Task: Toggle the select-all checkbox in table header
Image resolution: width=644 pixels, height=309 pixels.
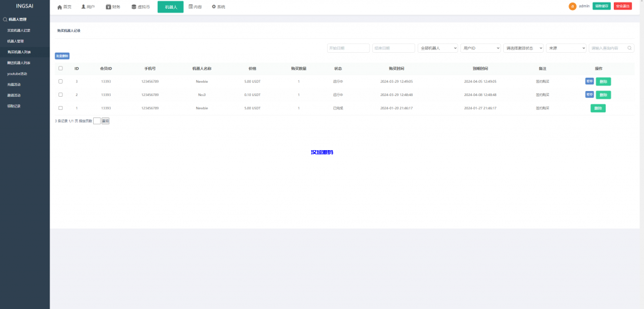Action: point(60,68)
